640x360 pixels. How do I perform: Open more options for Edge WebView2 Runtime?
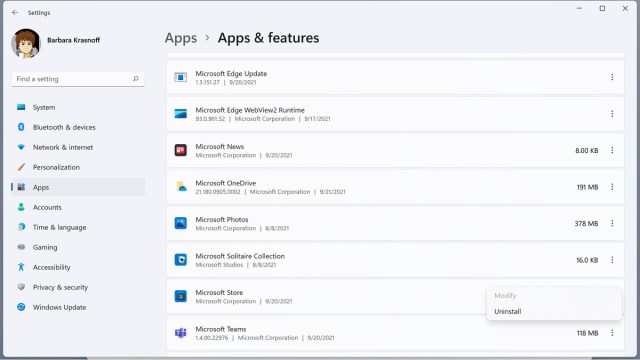(x=612, y=114)
